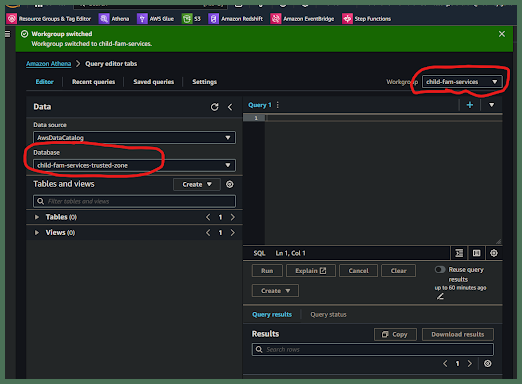Open the Amazon EventBridge shortcut icon
The width and height of the screenshot is (522, 384).
(x=276, y=19)
